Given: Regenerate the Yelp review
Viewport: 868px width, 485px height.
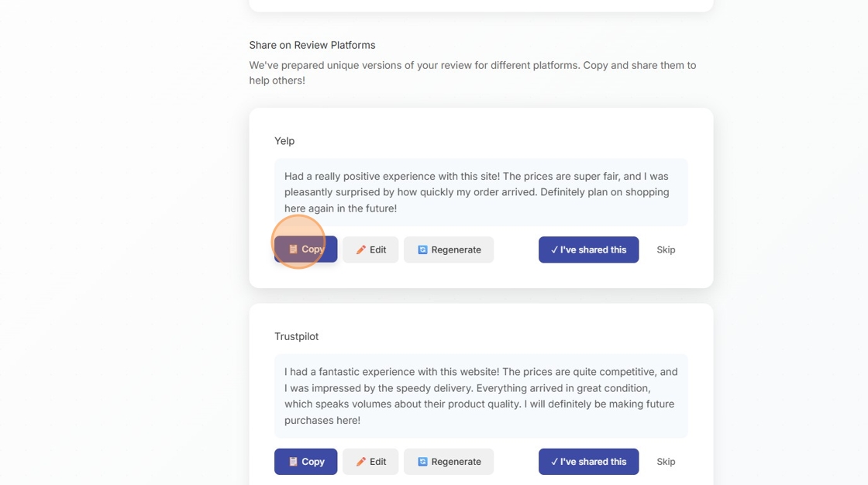Looking at the screenshot, I should pyautogui.click(x=449, y=249).
